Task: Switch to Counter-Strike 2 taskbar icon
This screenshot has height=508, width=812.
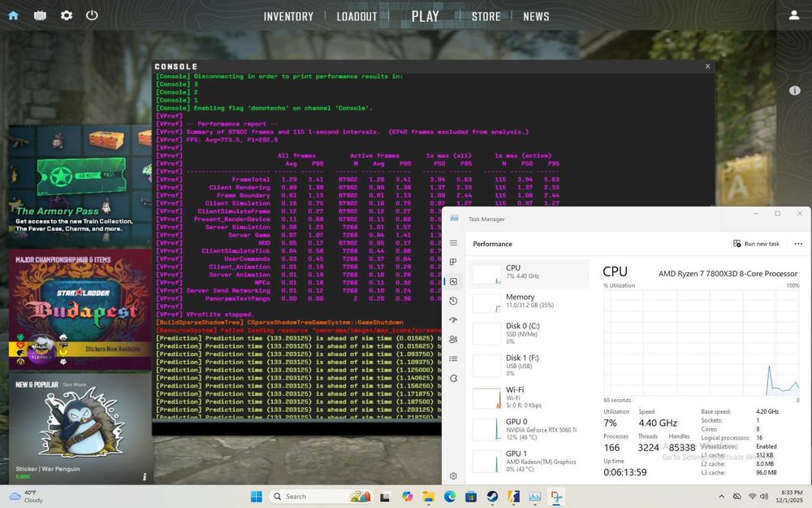Action: pyautogui.click(x=513, y=497)
